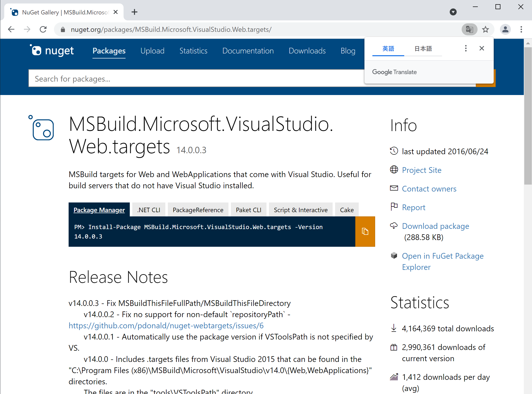Click the Report flag icon
Viewport: 532px width, 394px height.
pyautogui.click(x=394, y=207)
